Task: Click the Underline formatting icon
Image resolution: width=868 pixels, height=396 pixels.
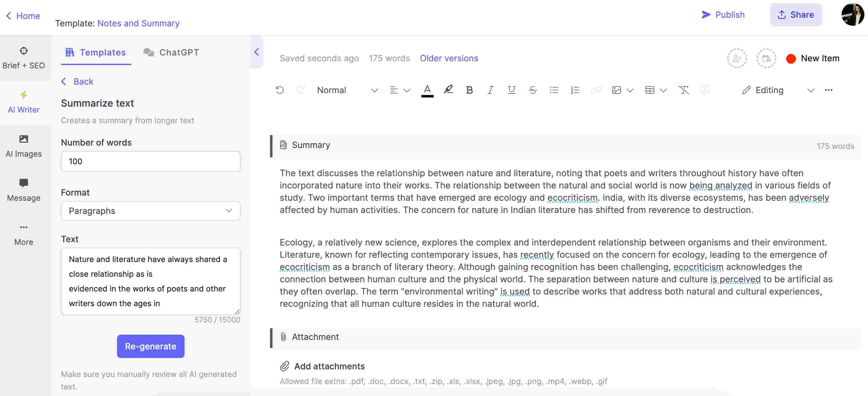Action: [x=510, y=90]
